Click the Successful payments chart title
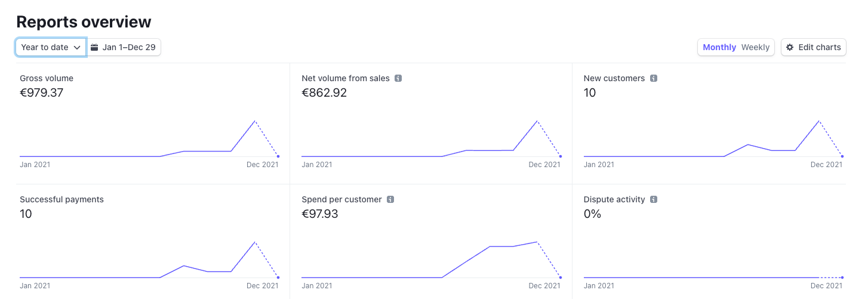The width and height of the screenshot is (868, 299). 61,199
